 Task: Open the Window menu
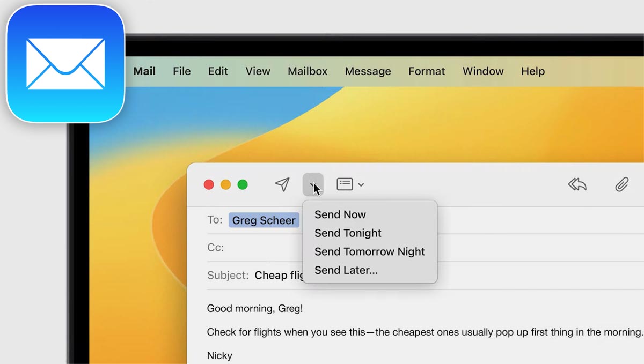pyautogui.click(x=483, y=71)
